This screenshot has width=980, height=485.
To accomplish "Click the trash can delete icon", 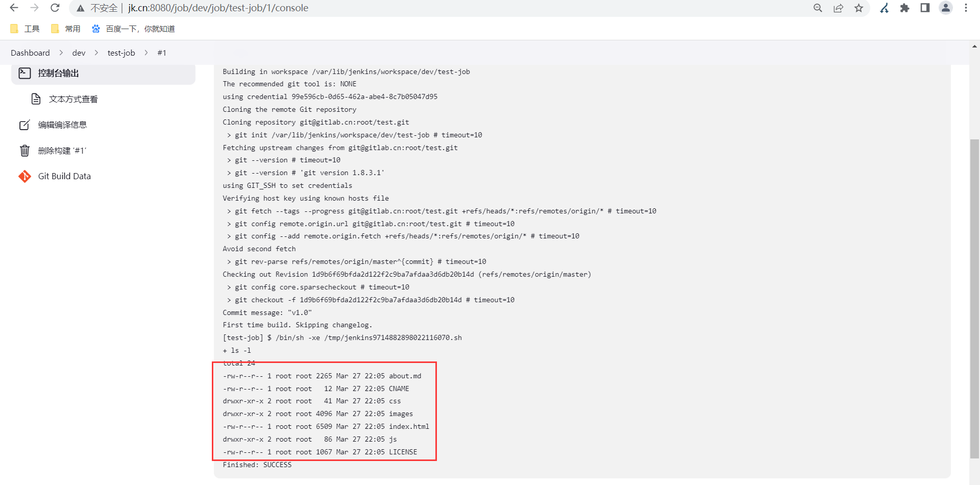I will [24, 151].
